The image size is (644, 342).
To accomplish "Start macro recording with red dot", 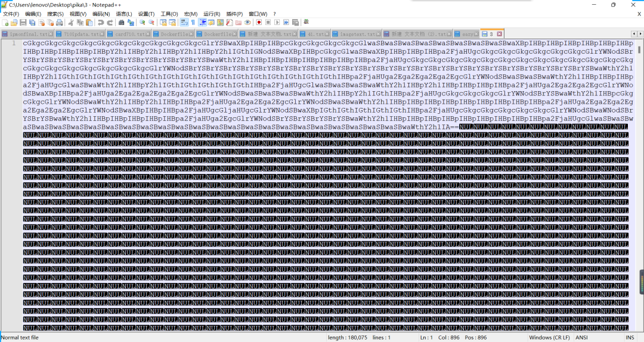I will pos(259,23).
